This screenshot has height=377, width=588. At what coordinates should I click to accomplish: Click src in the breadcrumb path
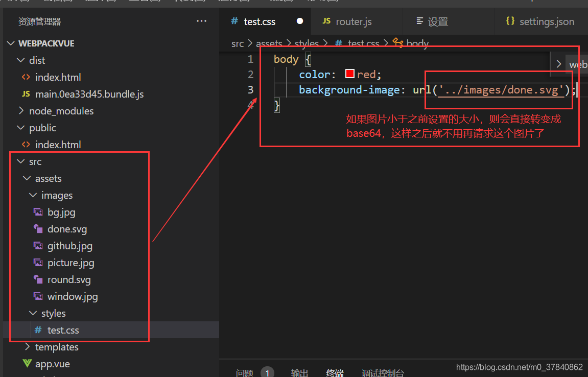pos(238,43)
